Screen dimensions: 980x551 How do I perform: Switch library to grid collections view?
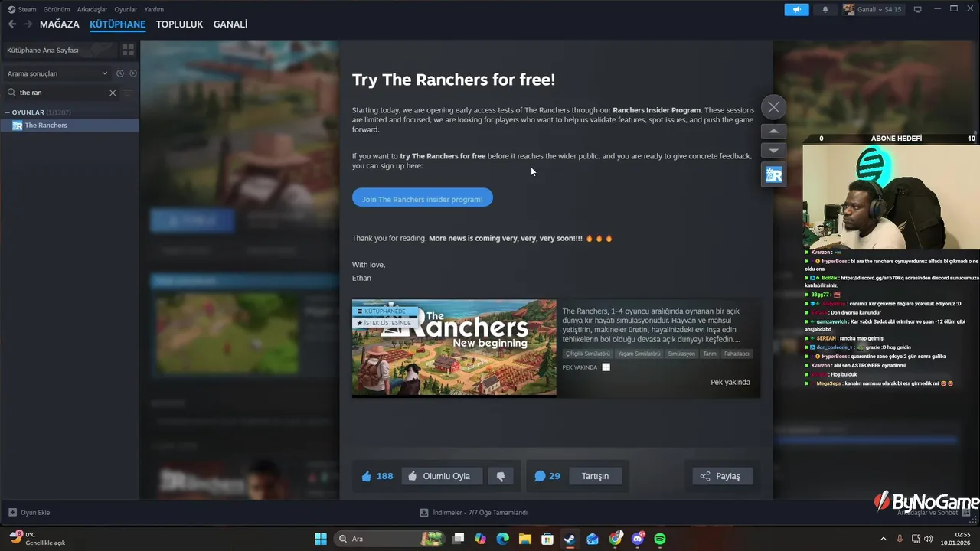(x=128, y=50)
